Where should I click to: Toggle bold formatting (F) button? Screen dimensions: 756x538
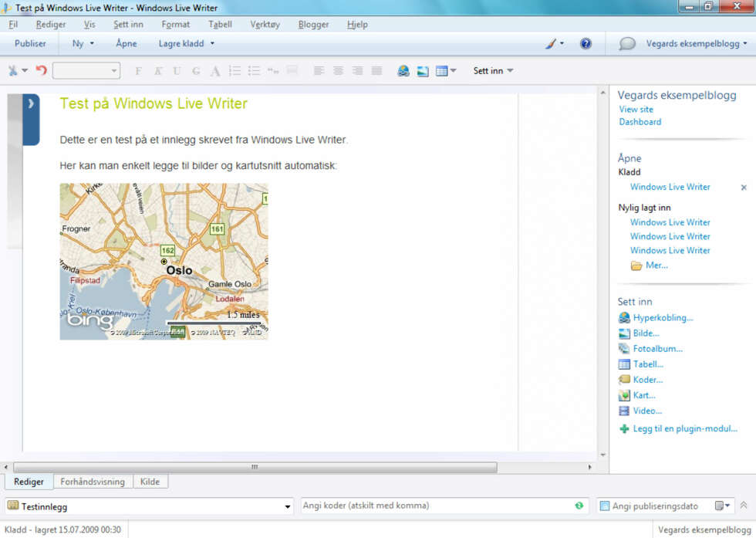point(138,71)
